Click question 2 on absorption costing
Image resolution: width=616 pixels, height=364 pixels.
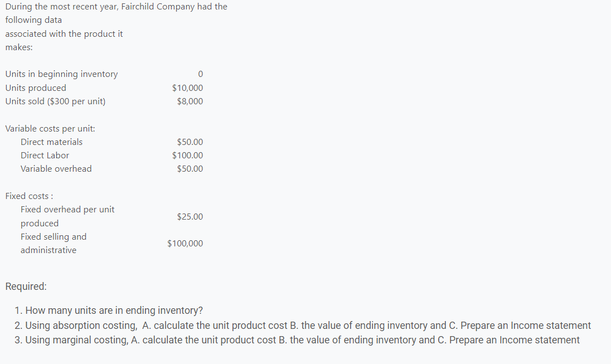303,326
